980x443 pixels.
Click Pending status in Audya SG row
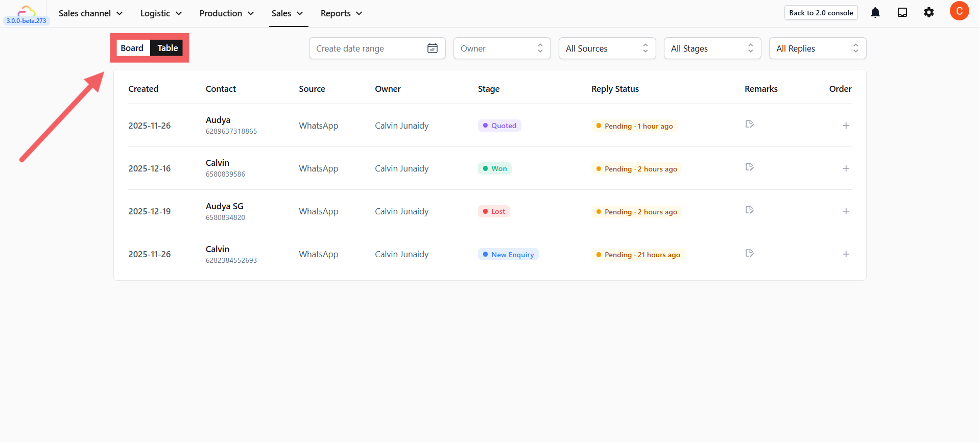[636, 212]
